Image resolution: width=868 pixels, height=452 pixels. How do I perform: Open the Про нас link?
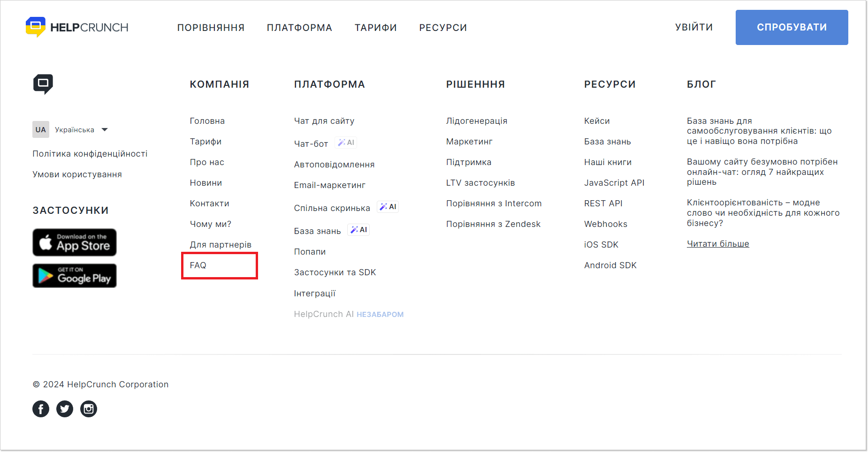point(207,162)
